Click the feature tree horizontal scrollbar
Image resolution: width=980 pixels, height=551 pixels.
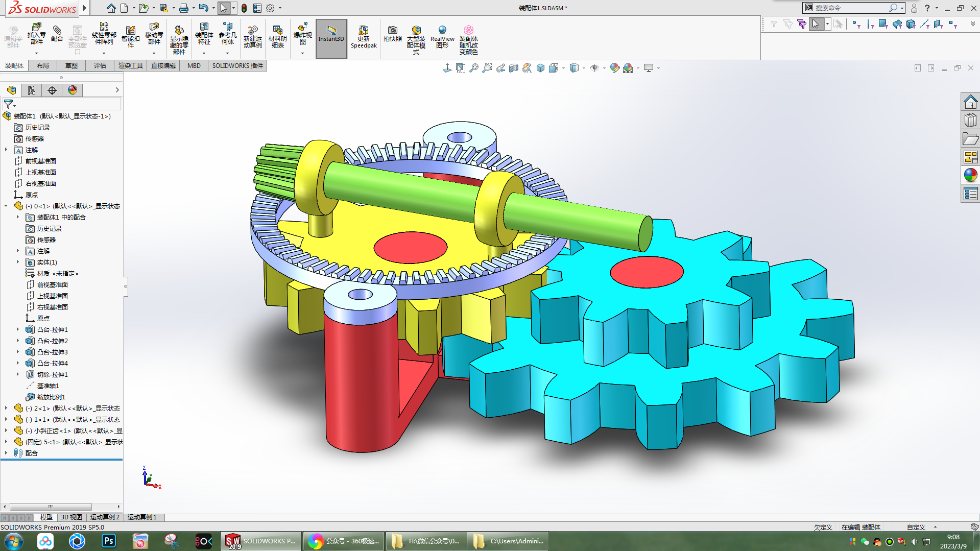coord(51,507)
